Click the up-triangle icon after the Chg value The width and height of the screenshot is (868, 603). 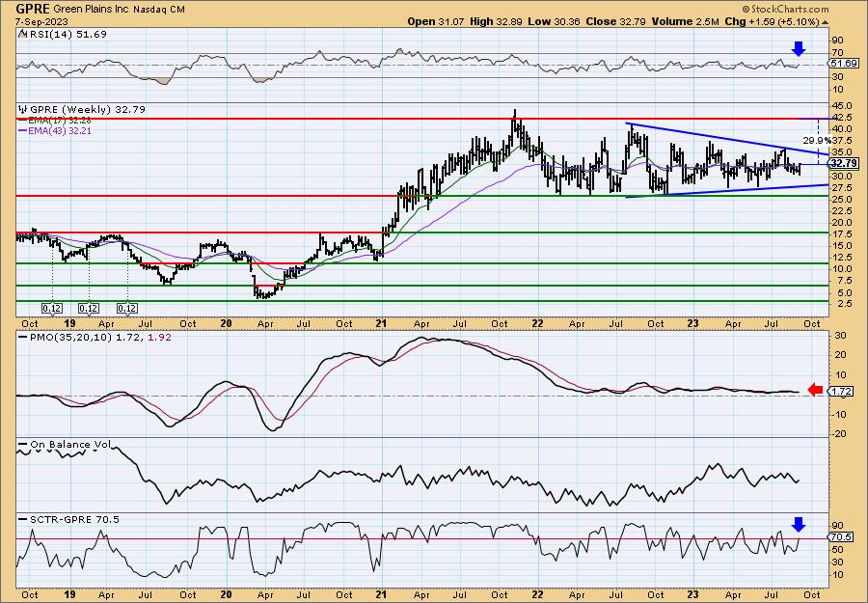pos(825,22)
